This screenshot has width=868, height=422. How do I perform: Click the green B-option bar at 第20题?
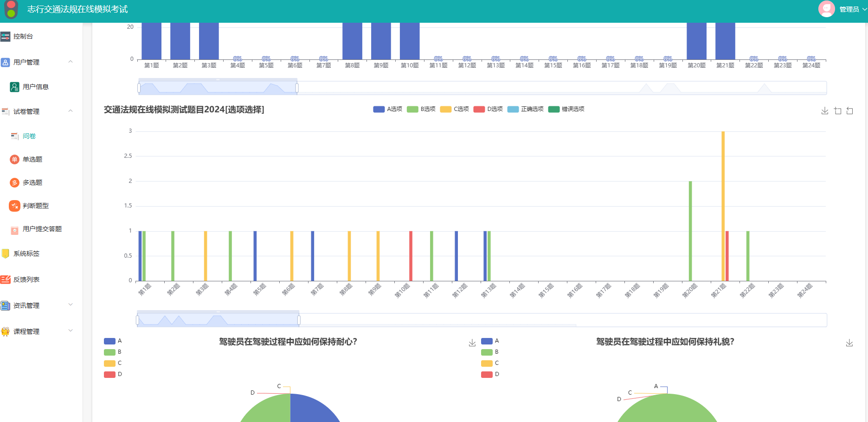point(690,231)
